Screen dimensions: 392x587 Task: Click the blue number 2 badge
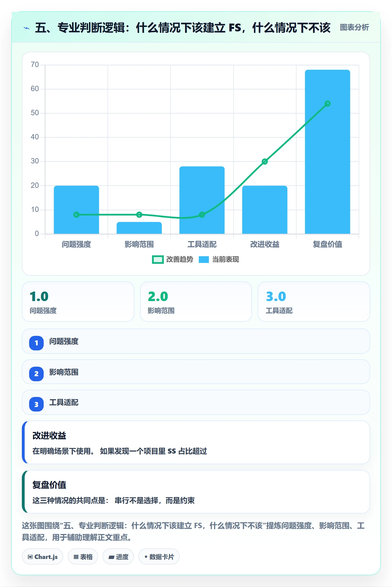pos(36,374)
